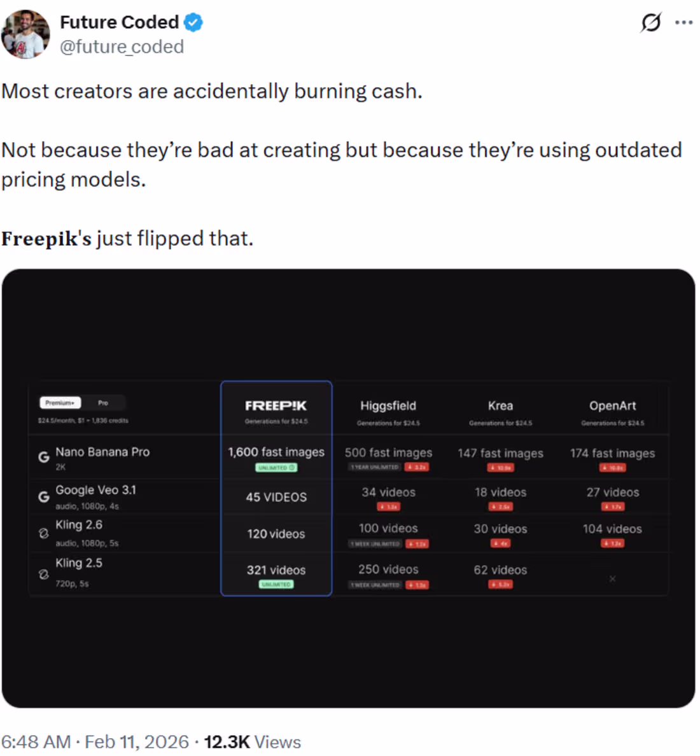Click the FREEPIK logo at the column header
Viewport: 700px width, 756px height.
click(x=276, y=405)
